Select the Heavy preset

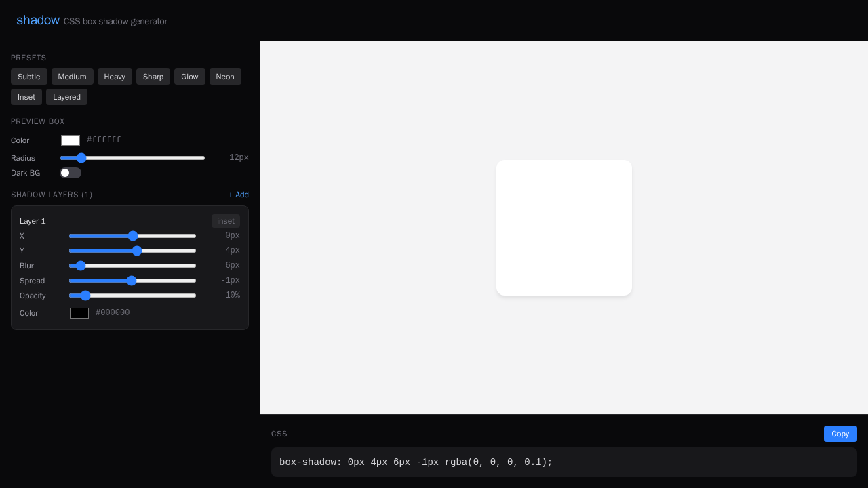click(114, 77)
